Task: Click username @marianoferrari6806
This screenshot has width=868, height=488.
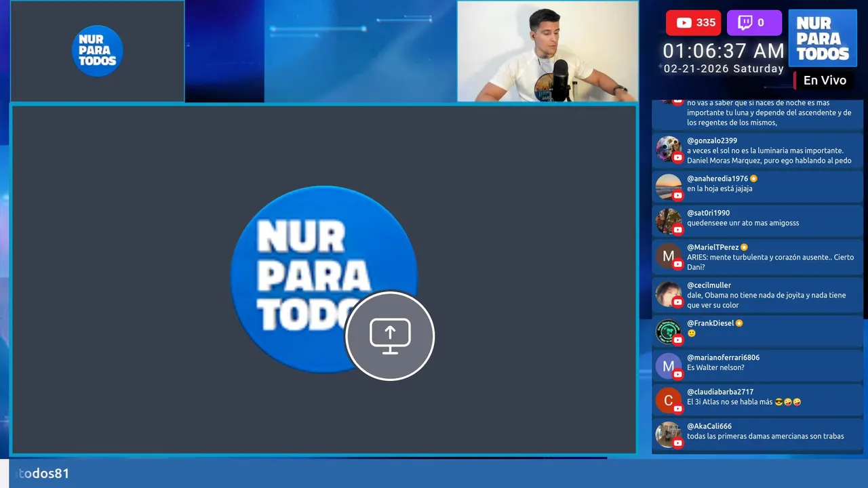Action: coord(724,357)
